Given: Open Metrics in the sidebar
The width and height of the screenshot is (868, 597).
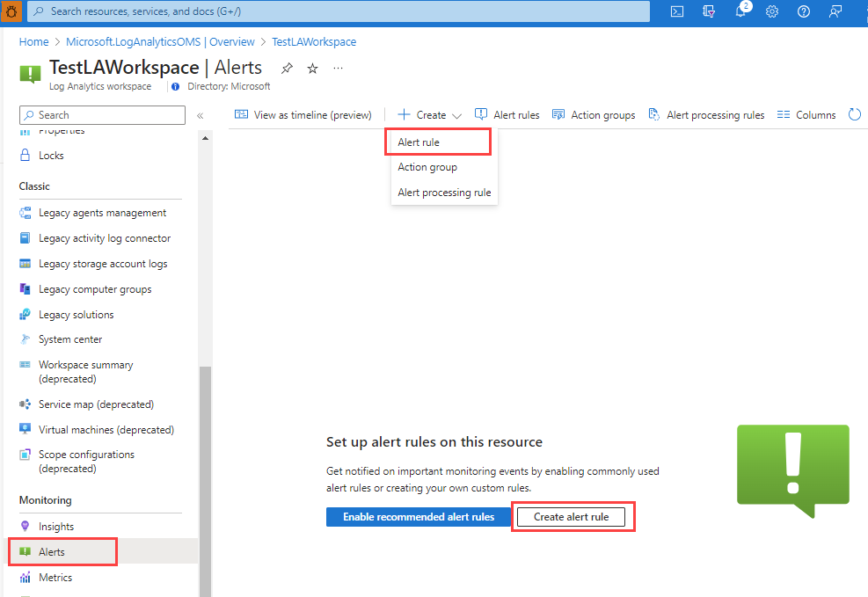Looking at the screenshot, I should 53,577.
